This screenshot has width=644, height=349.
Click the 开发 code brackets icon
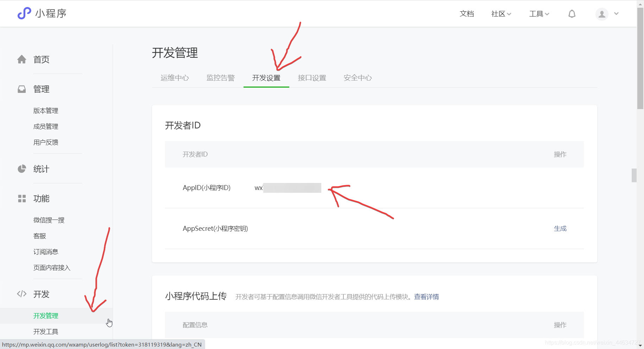[22, 294]
